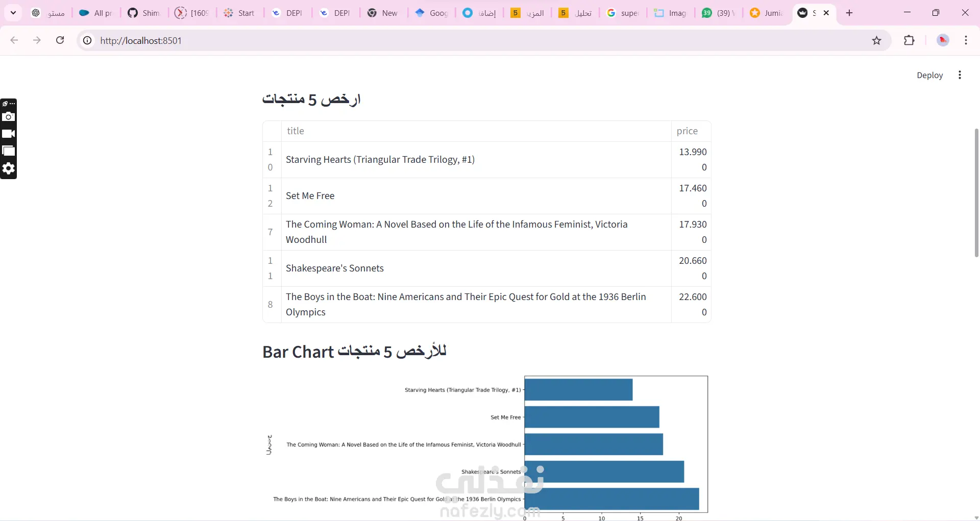Image resolution: width=980 pixels, height=521 pixels.
Task: Open the GitHub 'Shim' tab
Action: pyautogui.click(x=144, y=13)
